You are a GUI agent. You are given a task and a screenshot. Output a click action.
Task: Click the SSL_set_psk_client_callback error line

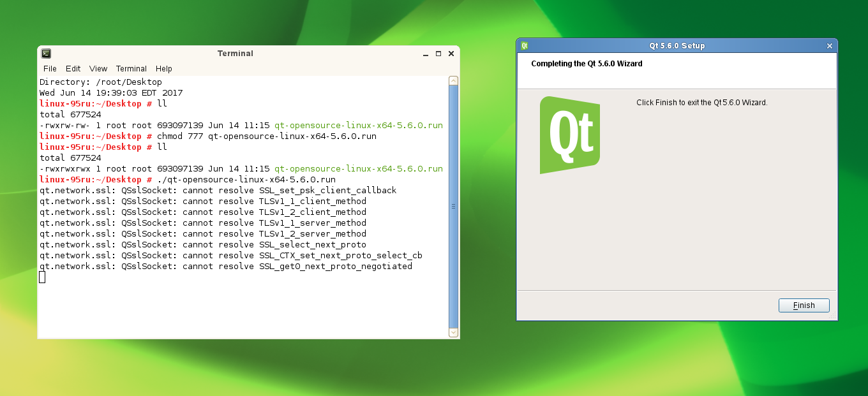[218, 191]
